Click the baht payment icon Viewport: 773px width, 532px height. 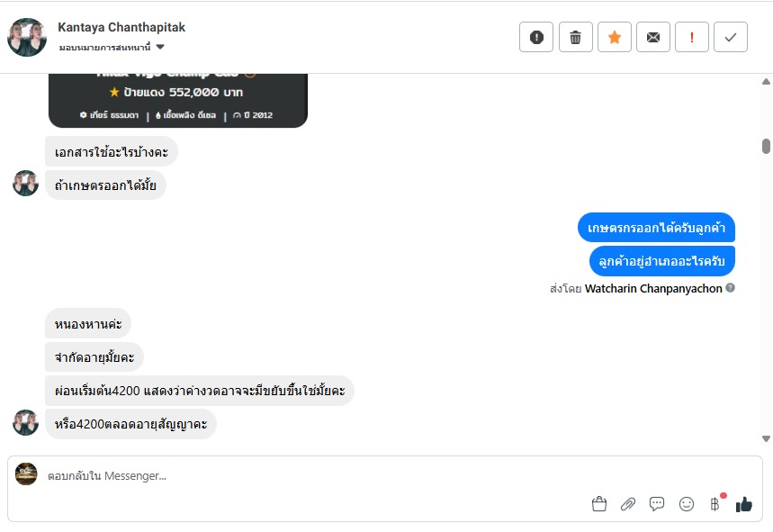tap(715, 504)
